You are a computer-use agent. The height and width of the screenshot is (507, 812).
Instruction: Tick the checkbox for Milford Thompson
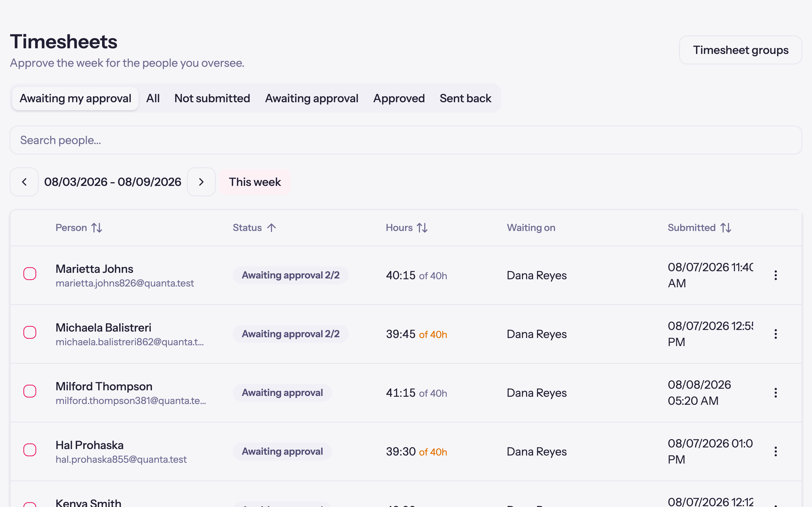(x=30, y=391)
